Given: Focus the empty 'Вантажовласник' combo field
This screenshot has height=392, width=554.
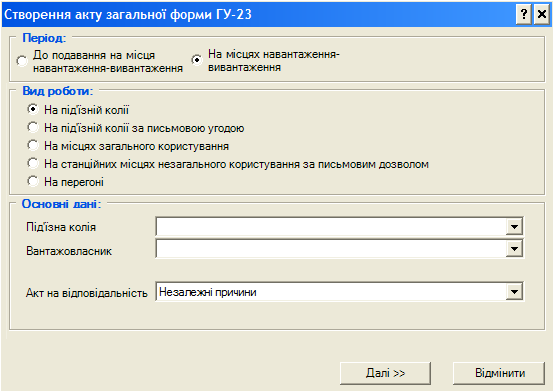Looking at the screenshot, I should (x=331, y=248).
